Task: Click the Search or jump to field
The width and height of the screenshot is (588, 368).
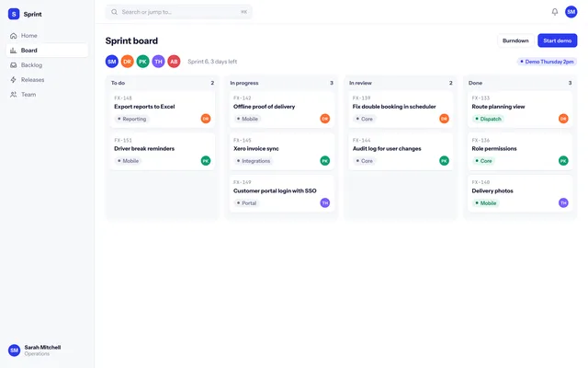Action: [x=179, y=12]
